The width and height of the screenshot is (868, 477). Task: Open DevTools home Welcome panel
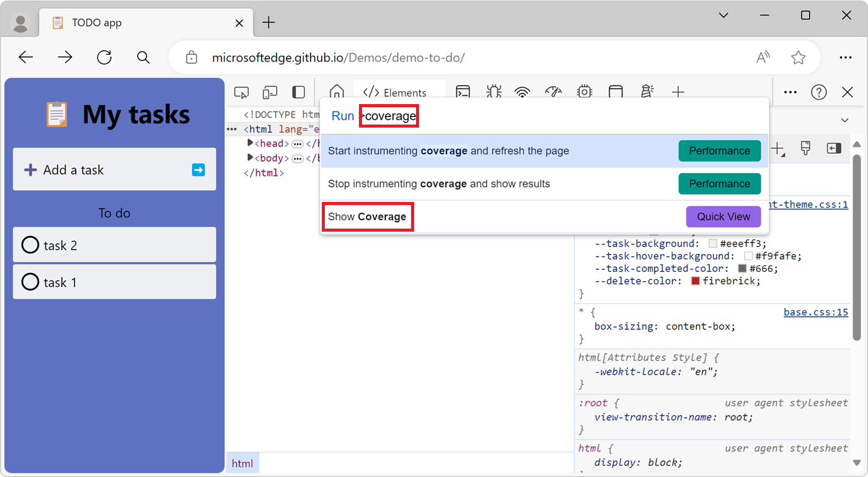pos(336,91)
